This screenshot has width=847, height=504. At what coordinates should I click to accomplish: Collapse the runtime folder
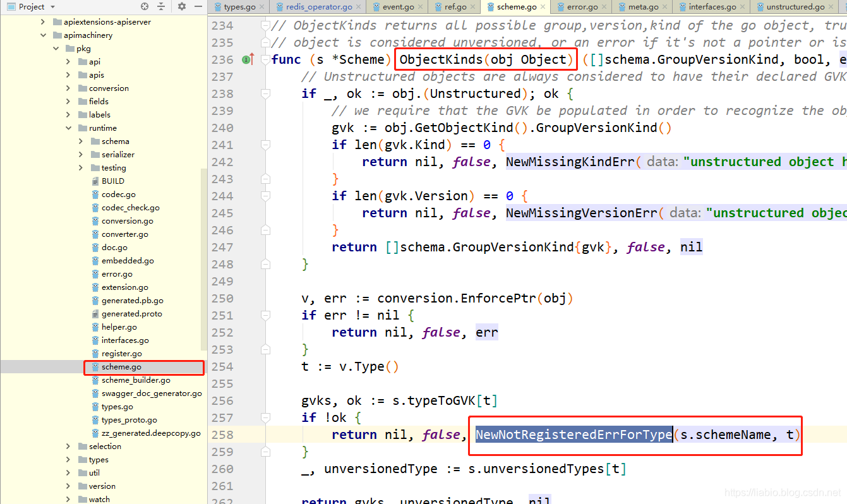pos(68,128)
